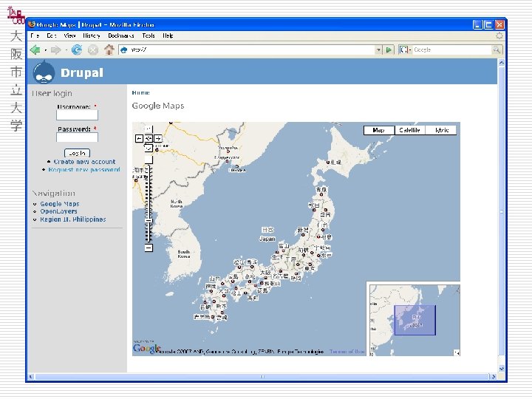Open the Create new account link
Screen dimensions: 532x399
(x=84, y=162)
